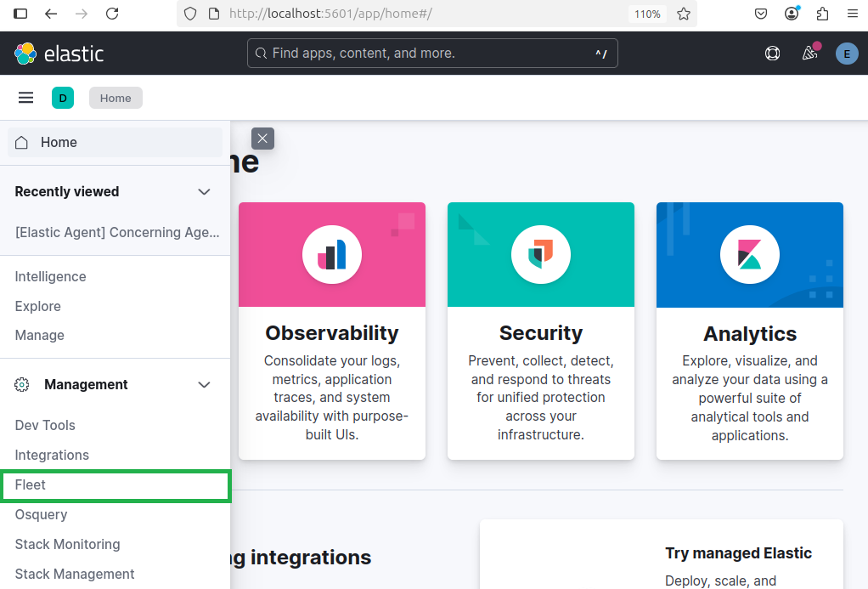
Task: Open the newsfeed party icon
Action: [810, 54]
